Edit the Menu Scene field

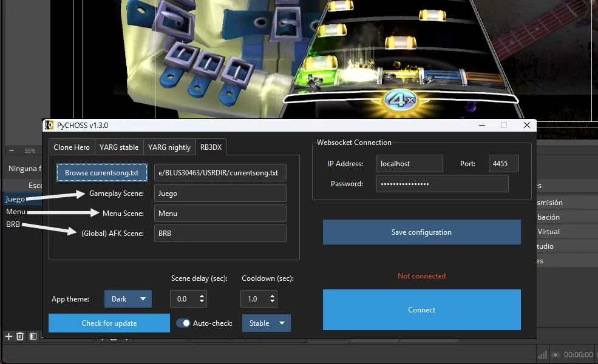[x=220, y=214]
